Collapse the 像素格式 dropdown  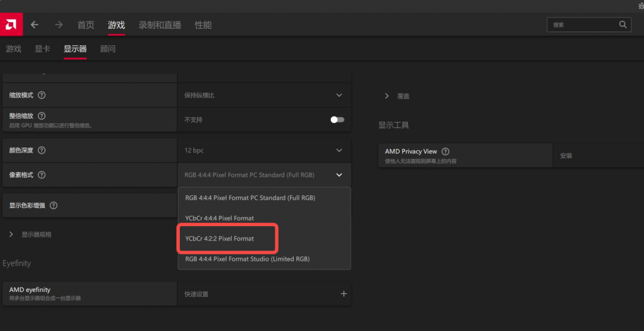point(339,175)
